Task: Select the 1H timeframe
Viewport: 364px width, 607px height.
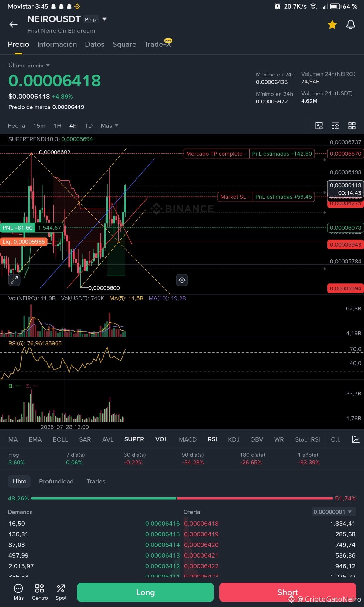Action: pos(58,126)
